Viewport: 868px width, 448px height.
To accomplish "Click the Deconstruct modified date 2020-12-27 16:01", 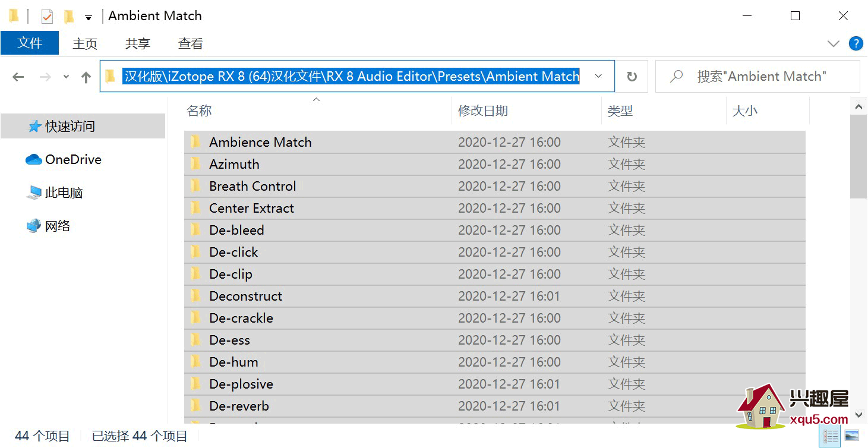I will (x=509, y=296).
